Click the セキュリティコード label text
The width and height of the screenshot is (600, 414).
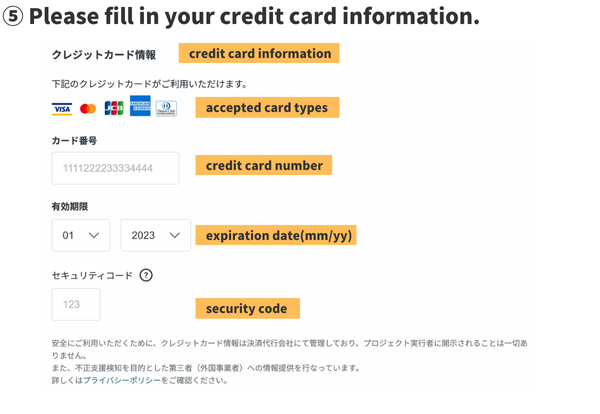point(92,275)
